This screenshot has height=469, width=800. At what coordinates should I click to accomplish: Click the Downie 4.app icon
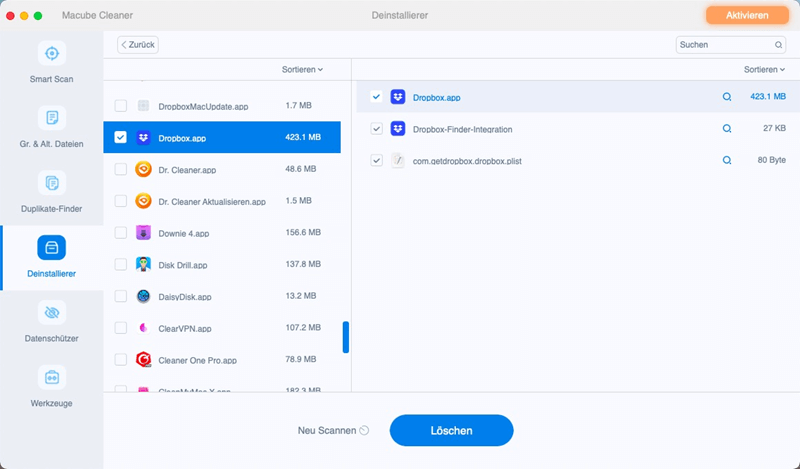(x=143, y=233)
